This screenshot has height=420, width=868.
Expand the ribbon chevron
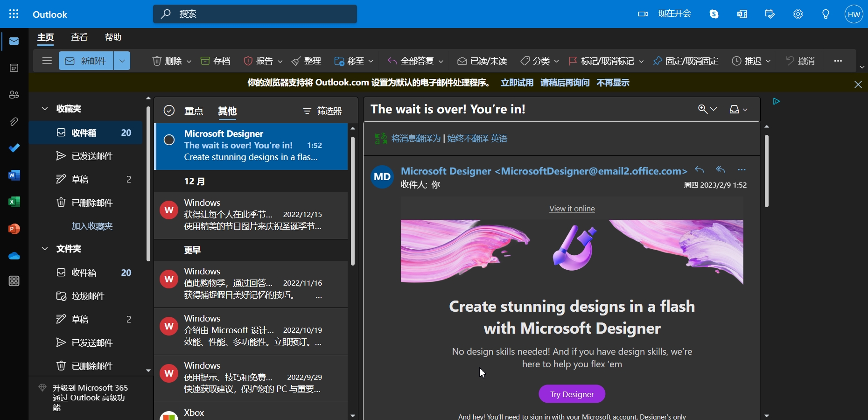(862, 67)
